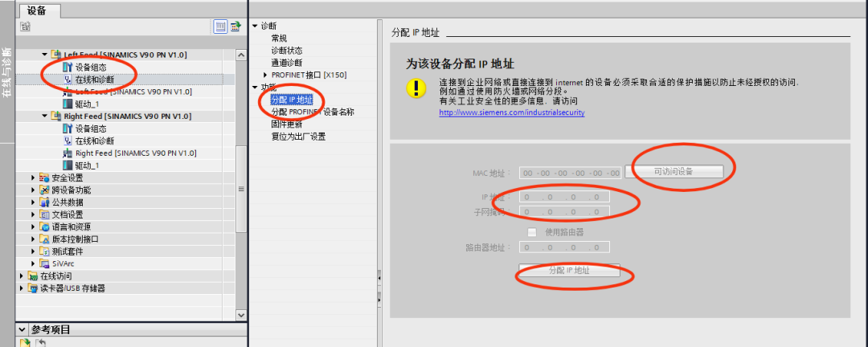Collapse the 参考项目 panel

tap(22, 330)
